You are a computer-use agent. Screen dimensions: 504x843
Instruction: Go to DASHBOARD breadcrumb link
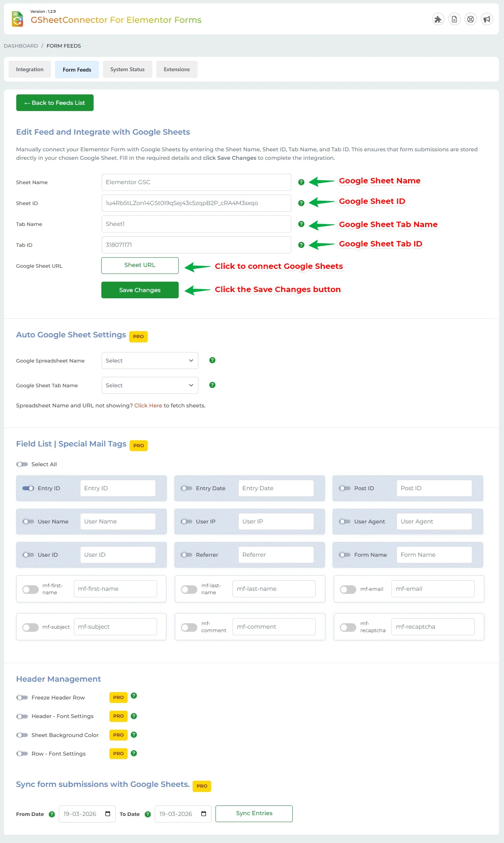21,46
